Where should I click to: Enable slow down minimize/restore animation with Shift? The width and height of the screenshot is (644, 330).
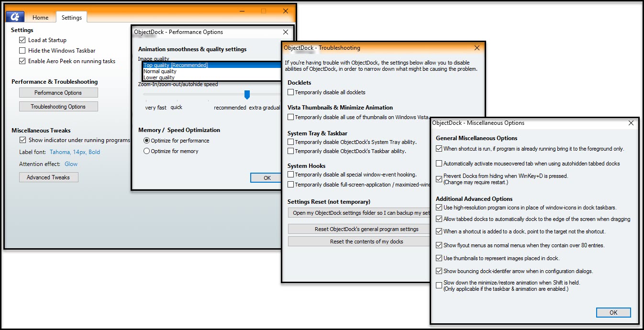coord(439,286)
